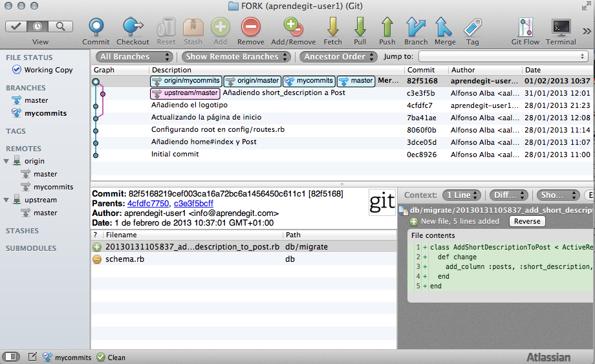Click the Fetch icon in toolbar

click(332, 27)
